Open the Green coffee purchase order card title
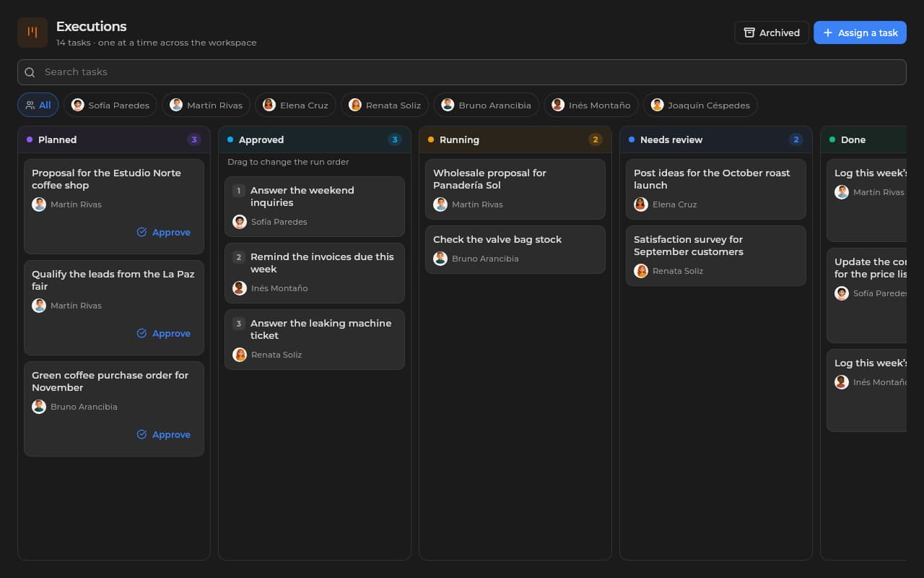 coord(110,381)
